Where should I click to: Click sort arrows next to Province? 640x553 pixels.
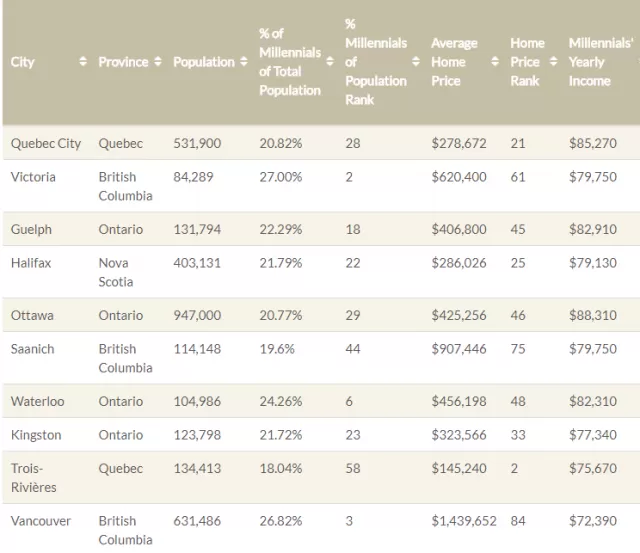[158, 62]
